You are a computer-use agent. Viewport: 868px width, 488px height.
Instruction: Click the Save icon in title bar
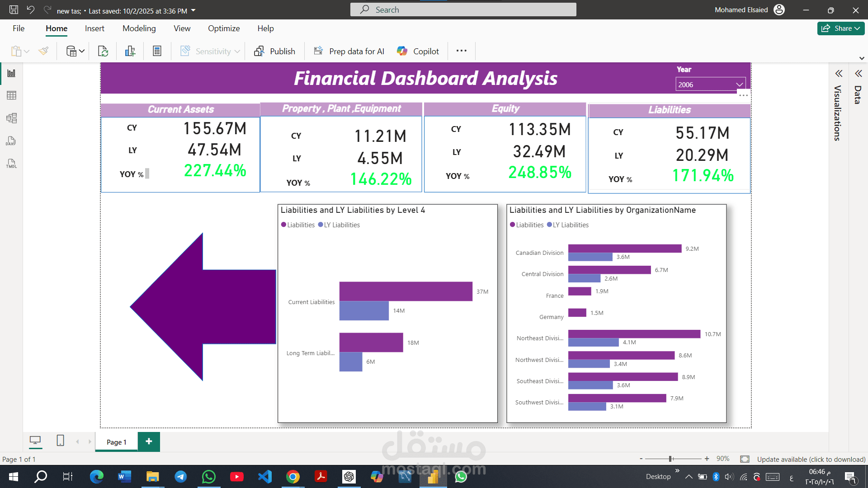click(14, 9)
